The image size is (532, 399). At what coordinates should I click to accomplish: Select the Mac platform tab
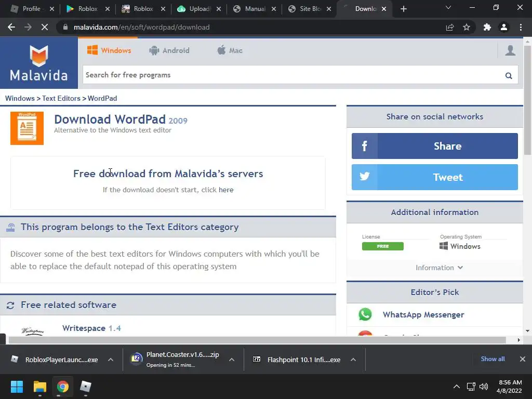point(230,50)
